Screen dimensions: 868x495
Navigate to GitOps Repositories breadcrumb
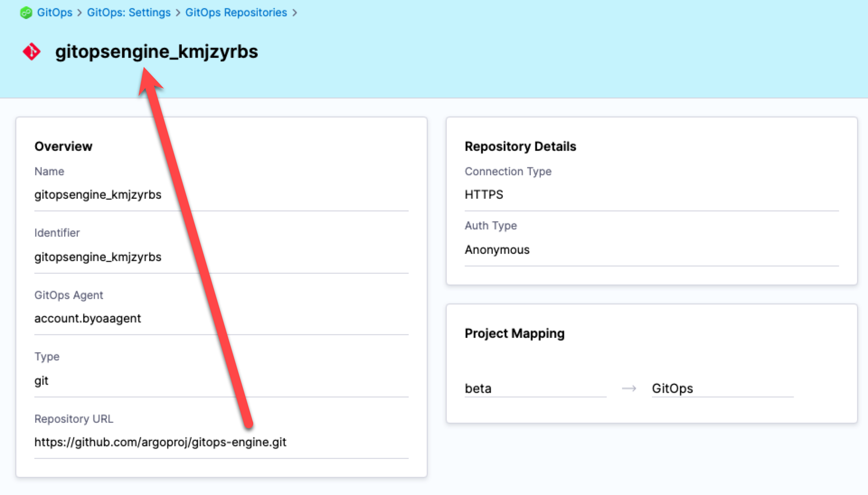pos(236,13)
